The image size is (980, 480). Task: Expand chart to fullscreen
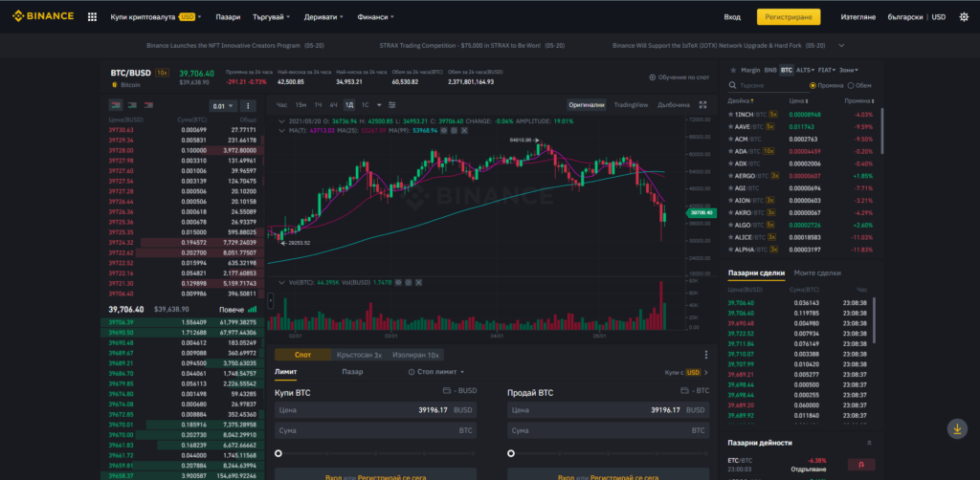click(x=702, y=105)
